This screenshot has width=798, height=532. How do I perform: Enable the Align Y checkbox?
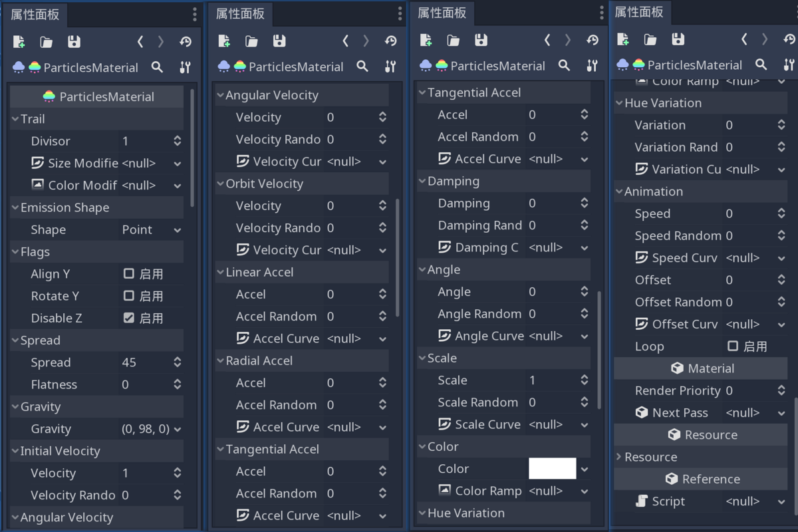(129, 273)
